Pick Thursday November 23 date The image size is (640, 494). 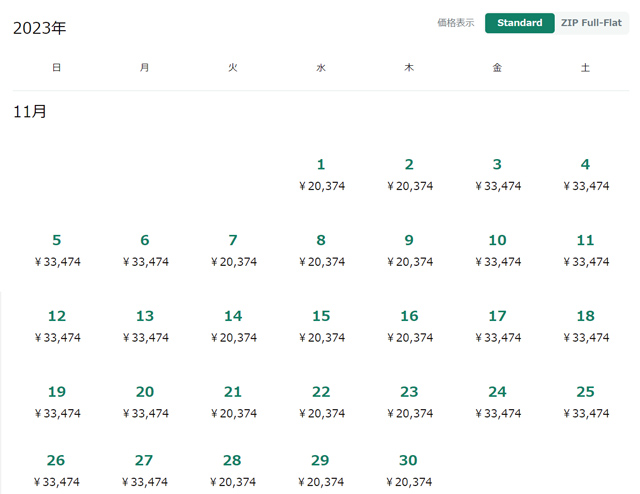point(409,402)
